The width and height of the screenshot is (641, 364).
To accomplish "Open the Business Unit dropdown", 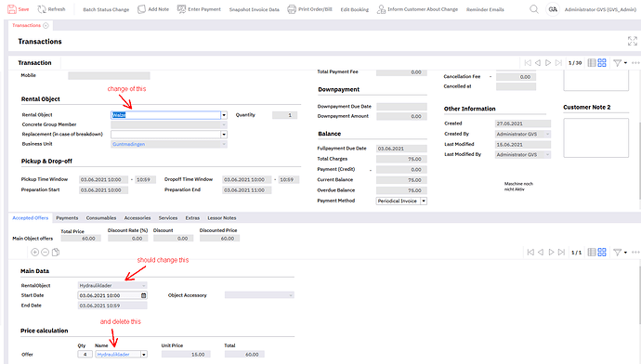I will pos(224,144).
